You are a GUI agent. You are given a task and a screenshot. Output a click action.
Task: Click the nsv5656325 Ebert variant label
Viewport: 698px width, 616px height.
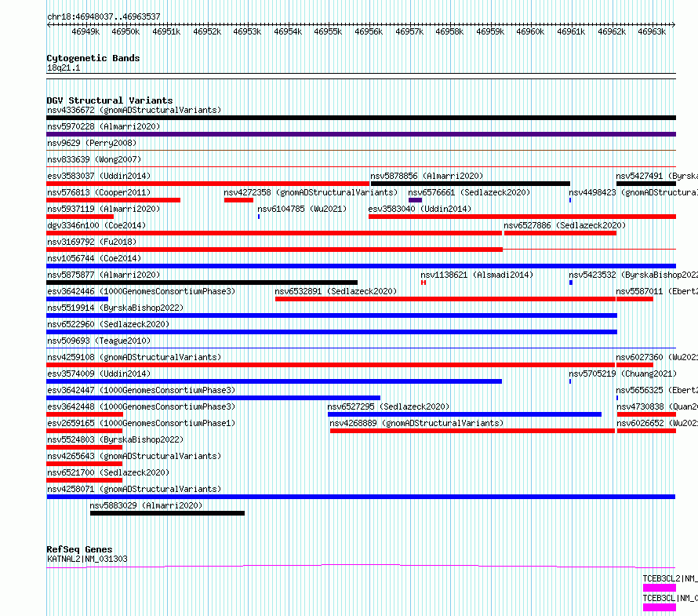656,390
